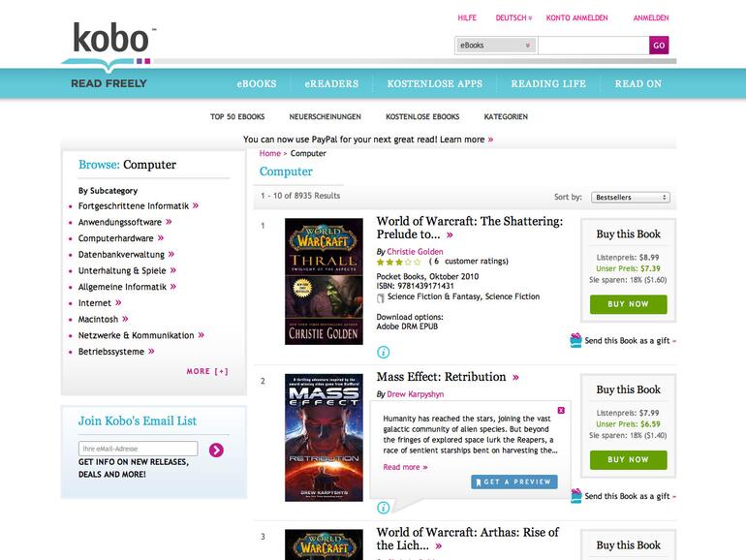Click KONTO ANMELDEN link
The width and height of the screenshot is (746, 560).
(x=576, y=18)
